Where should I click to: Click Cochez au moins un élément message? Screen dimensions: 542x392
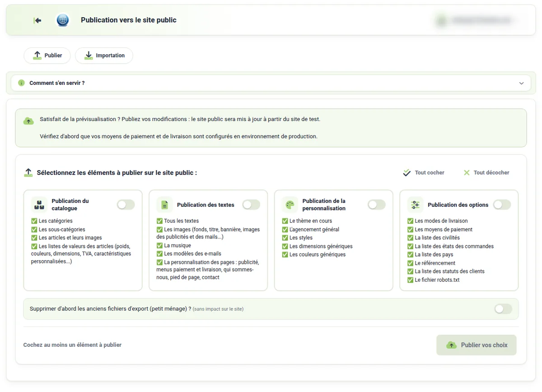(72, 345)
